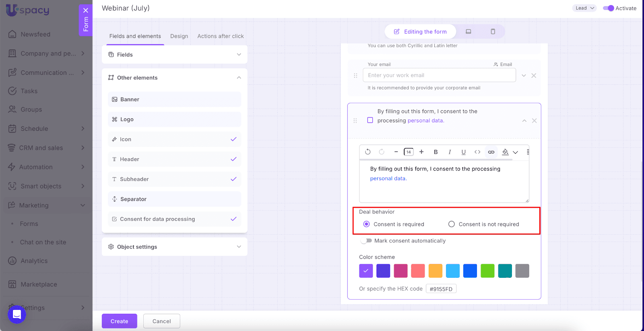
Task: Click the Italic formatting icon
Action: click(x=450, y=152)
